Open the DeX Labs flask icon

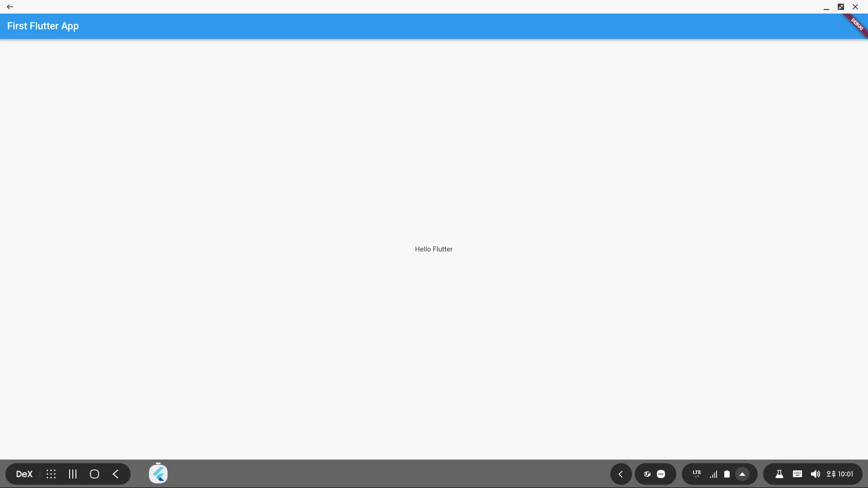(x=779, y=474)
